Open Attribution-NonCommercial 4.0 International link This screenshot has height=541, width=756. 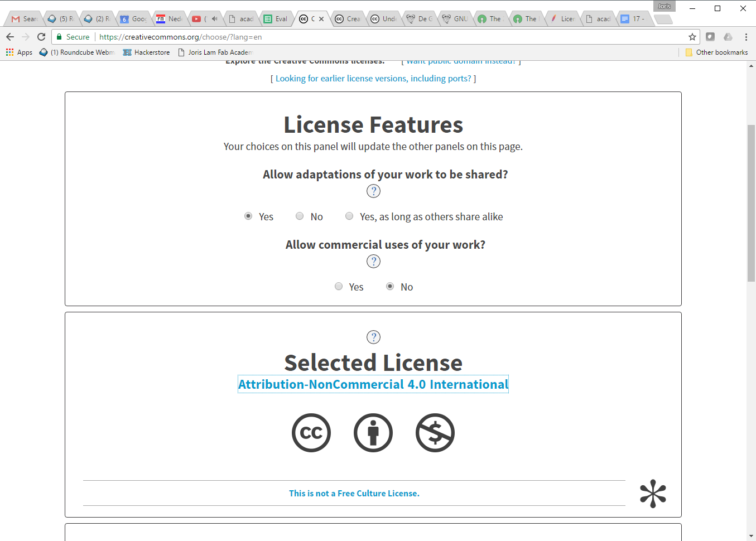click(x=373, y=384)
